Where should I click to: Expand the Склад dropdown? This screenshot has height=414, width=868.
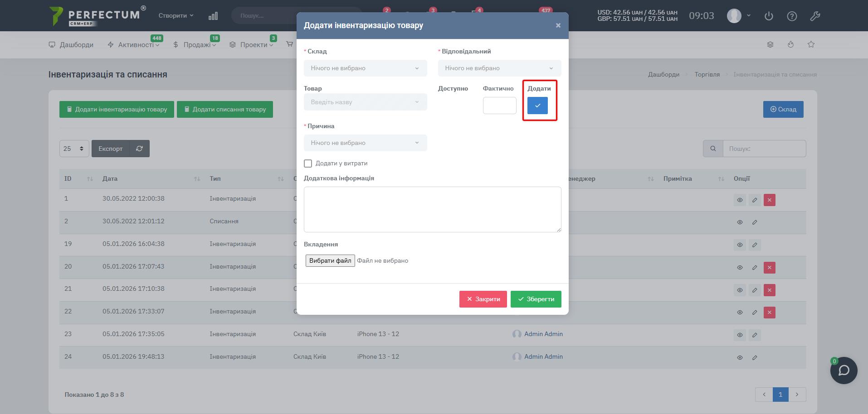coord(365,68)
